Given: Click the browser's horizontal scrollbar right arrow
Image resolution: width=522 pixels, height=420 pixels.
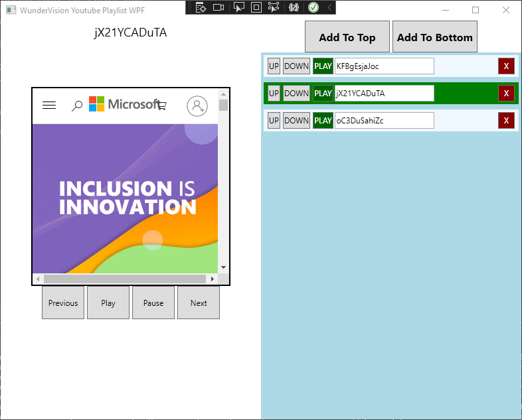Looking at the screenshot, I should coord(213,279).
